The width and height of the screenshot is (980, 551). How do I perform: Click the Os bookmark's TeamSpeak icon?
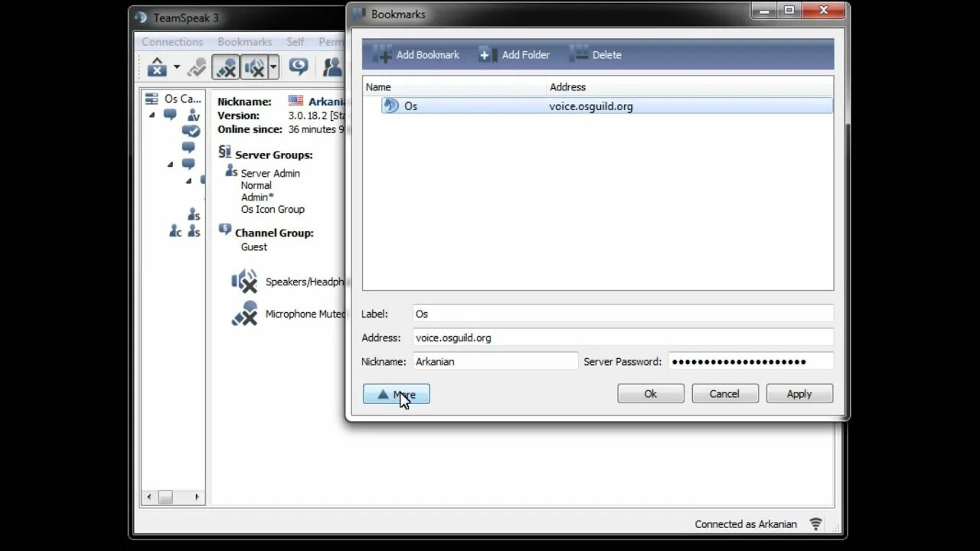tap(390, 106)
